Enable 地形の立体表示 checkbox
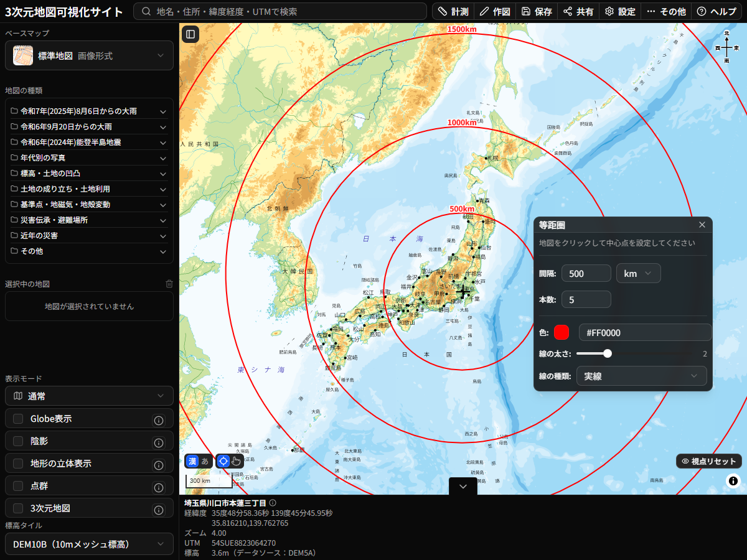Image resolution: width=747 pixels, height=560 pixels. pos(18,464)
